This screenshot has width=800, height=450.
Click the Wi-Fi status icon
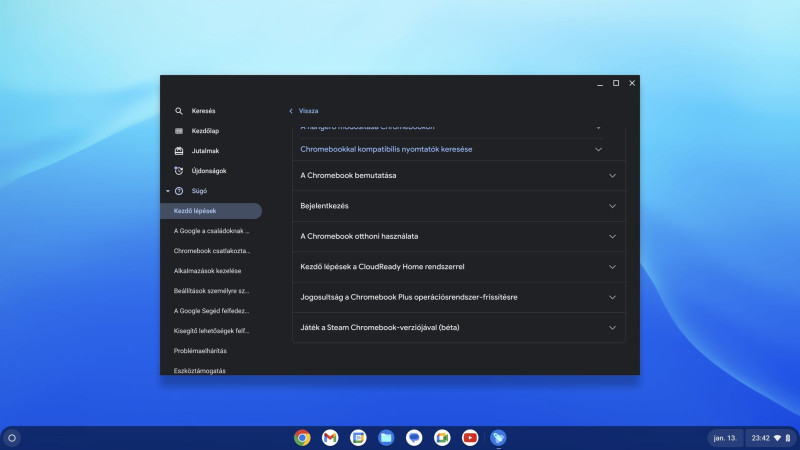[778, 438]
